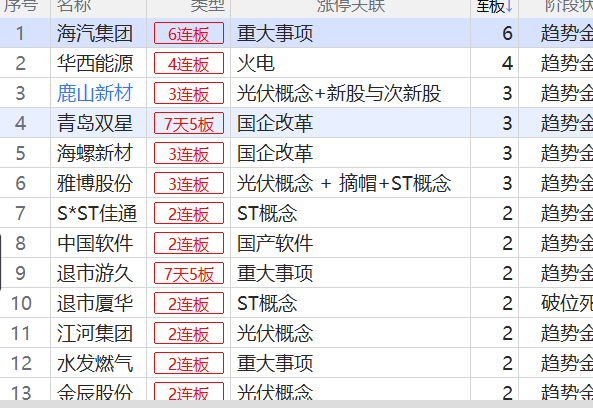
Task: Select the 雅博股份 stock name
Action: tap(95, 183)
